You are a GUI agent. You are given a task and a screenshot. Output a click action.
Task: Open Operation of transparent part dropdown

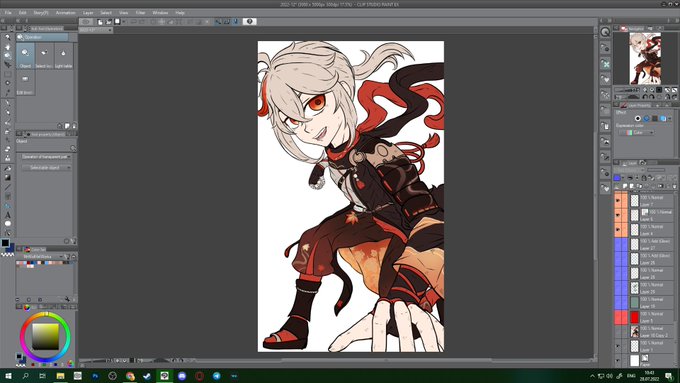46,157
